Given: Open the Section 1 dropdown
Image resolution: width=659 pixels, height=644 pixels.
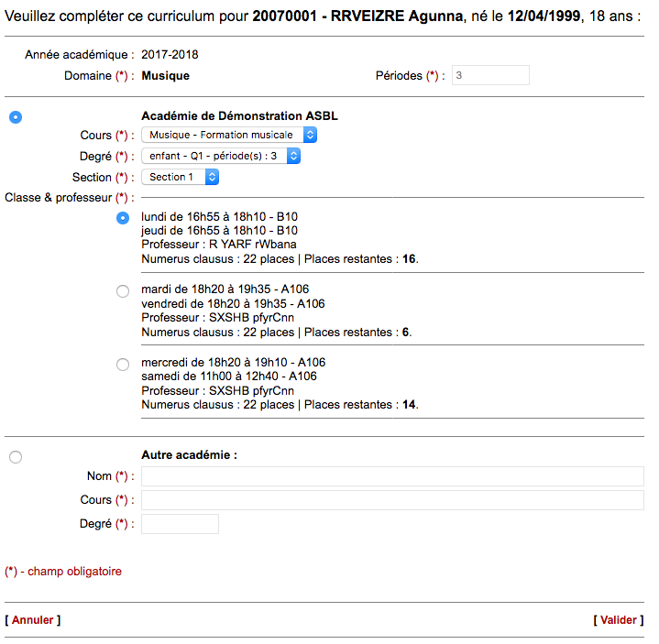Looking at the screenshot, I should pyautogui.click(x=181, y=177).
